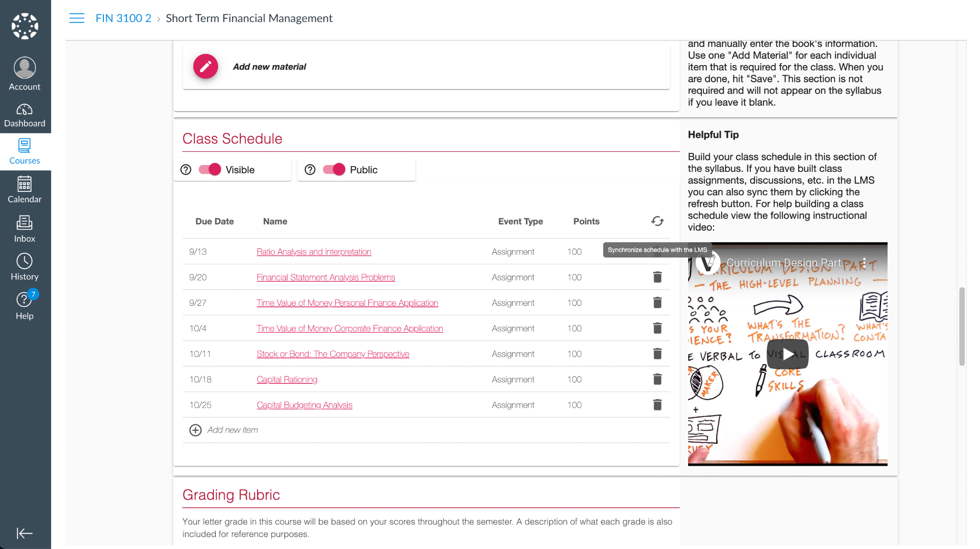The width and height of the screenshot is (980, 549).
Task: Click the pencil Add new material icon
Action: (x=205, y=67)
